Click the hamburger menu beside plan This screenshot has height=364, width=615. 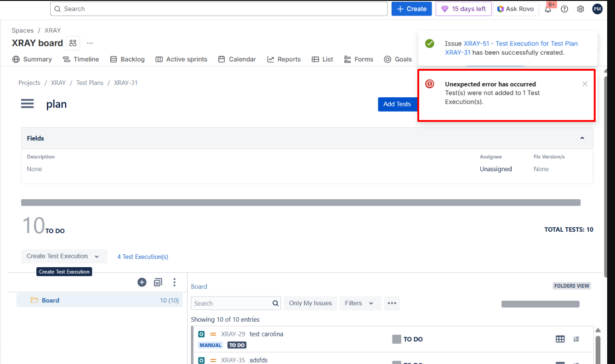pos(28,104)
